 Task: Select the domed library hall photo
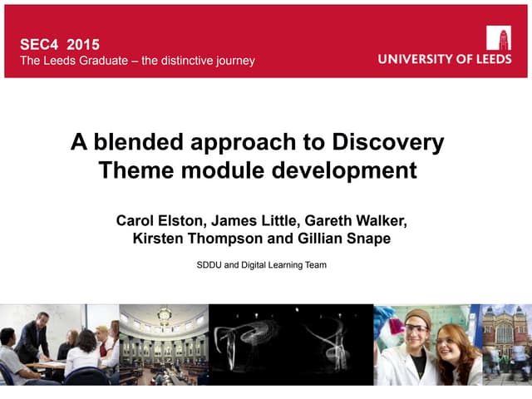pyautogui.click(x=164, y=344)
